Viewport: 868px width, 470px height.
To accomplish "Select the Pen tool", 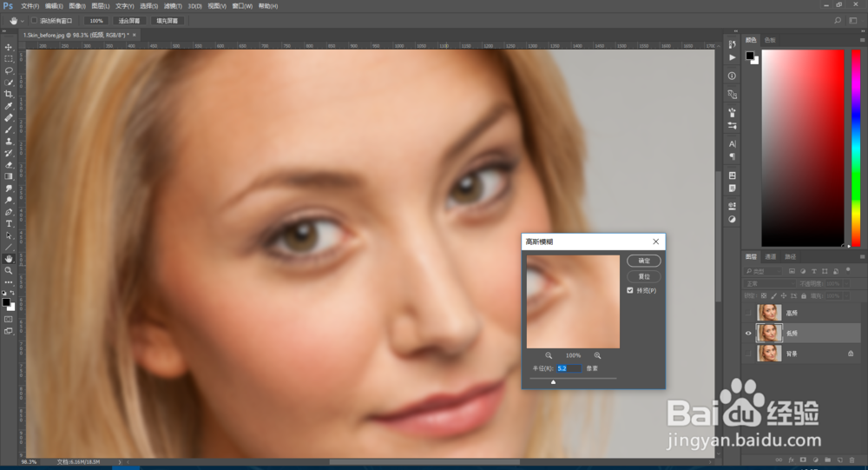I will click(x=9, y=212).
